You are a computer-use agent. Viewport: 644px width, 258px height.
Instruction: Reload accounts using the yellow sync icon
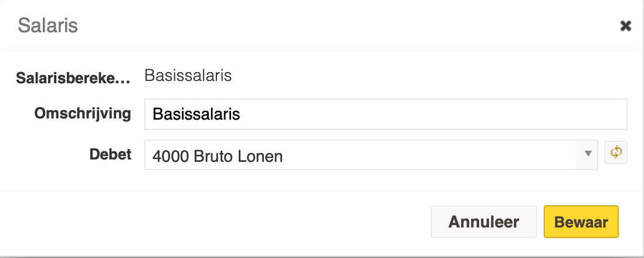pyautogui.click(x=616, y=152)
